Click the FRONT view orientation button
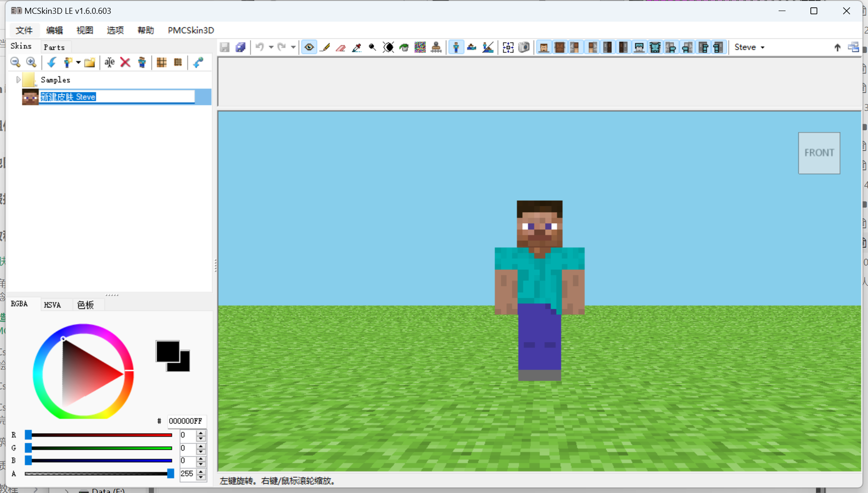Viewport: 868px width, 493px height. pyautogui.click(x=819, y=153)
